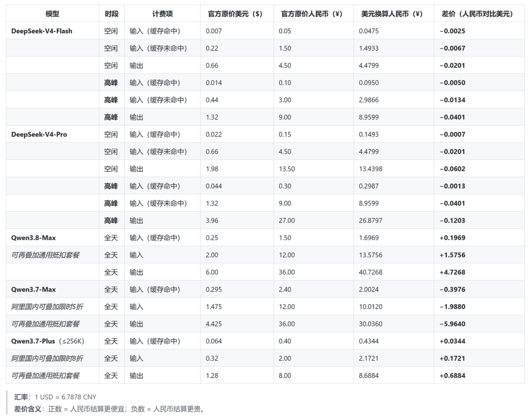
Task: Click the −0.0602 difference value
Action: click(453, 169)
